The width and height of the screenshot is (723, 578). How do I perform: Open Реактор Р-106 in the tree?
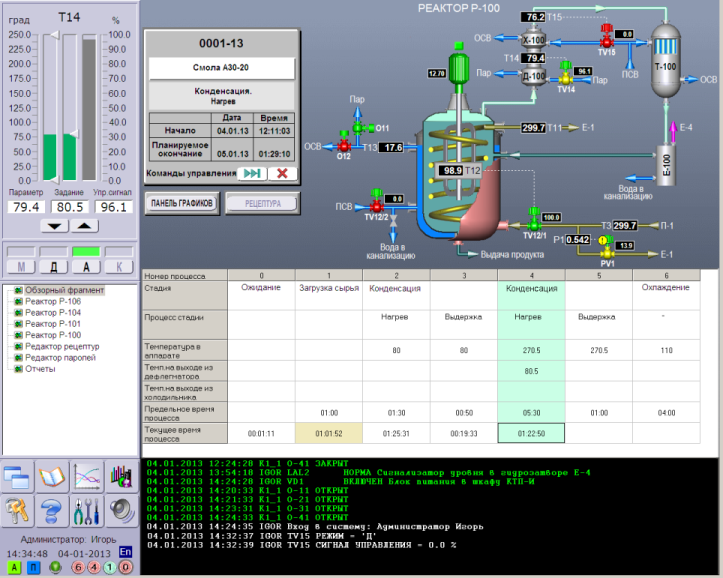click(x=53, y=301)
